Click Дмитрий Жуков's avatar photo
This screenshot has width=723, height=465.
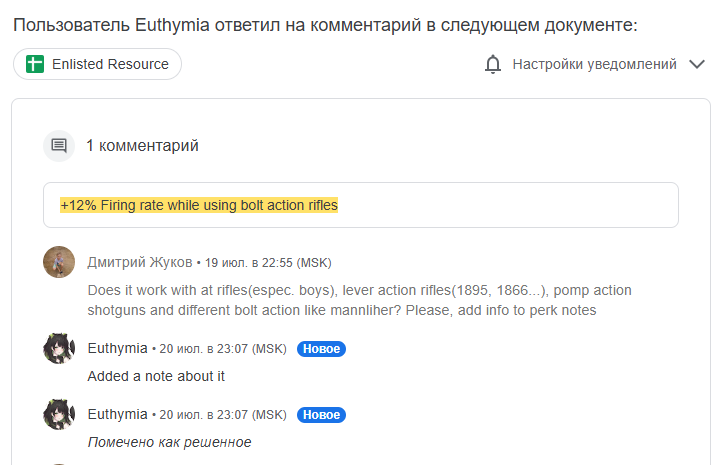[59, 262]
